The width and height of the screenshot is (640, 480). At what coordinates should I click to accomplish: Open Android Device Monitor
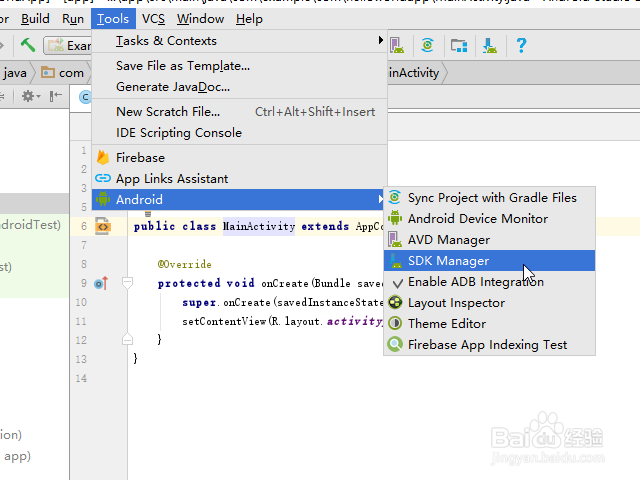[x=489, y=219]
